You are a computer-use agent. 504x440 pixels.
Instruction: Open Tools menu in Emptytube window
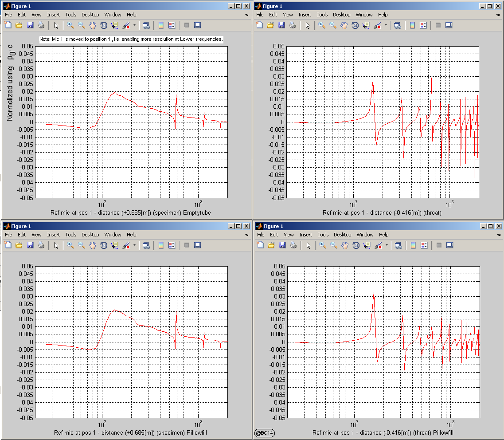coord(71,15)
